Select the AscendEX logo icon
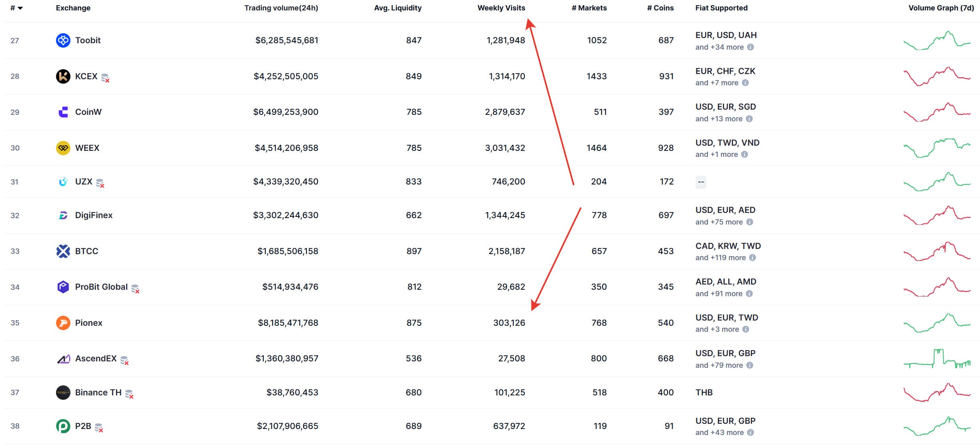This screenshot has width=980, height=447. point(63,358)
